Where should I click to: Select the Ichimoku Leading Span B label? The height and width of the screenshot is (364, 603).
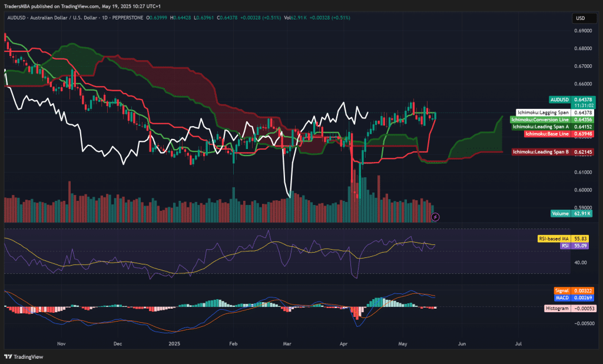[x=540, y=152]
